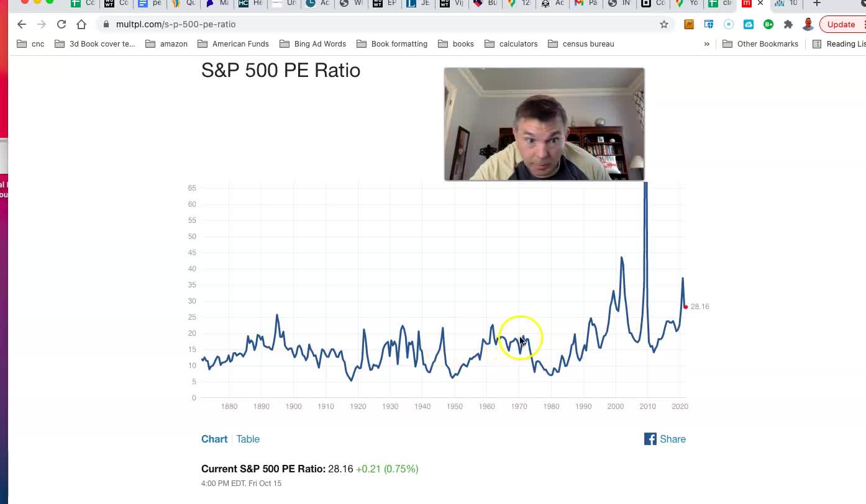Switch to the 'Ma' tab
The image size is (866, 504).
click(x=217, y=3)
